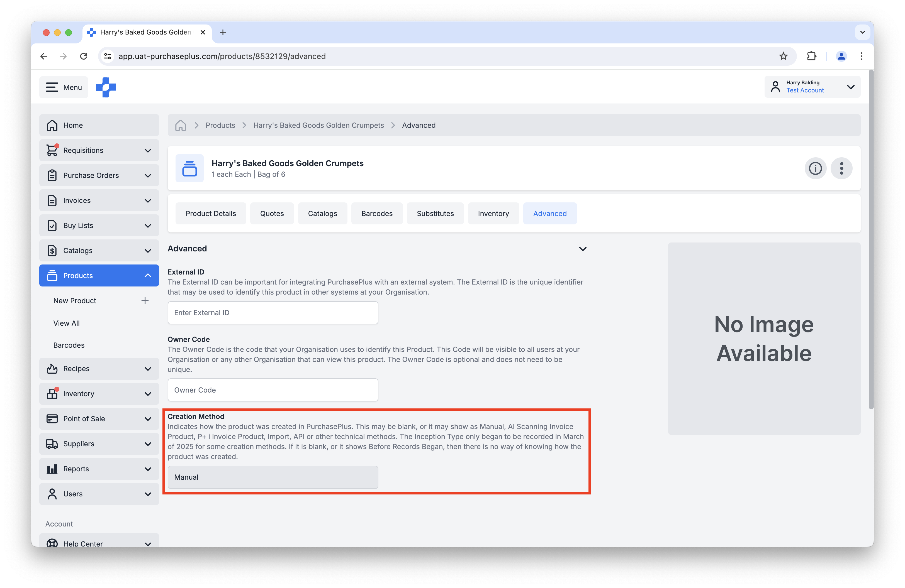The height and width of the screenshot is (588, 905).
Task: Click the browser address bar URL
Action: tap(222, 56)
